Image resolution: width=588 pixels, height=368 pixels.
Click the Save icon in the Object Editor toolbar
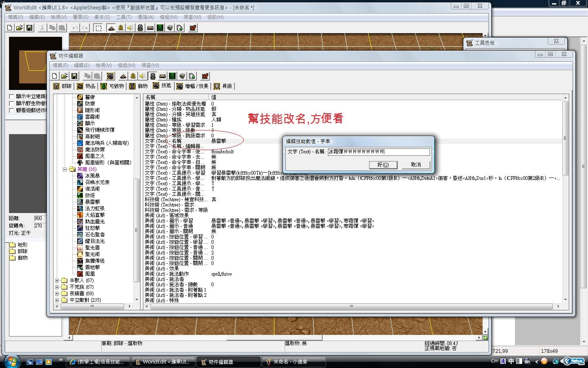pyautogui.click(x=74, y=76)
